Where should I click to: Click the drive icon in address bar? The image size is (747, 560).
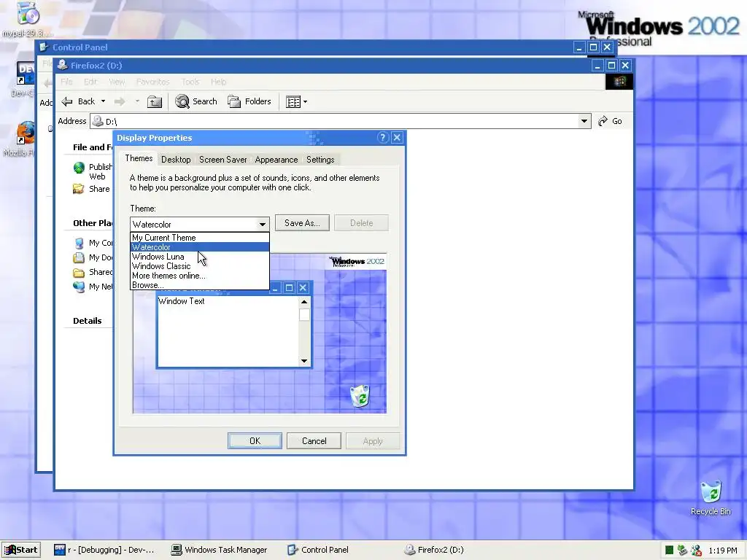pos(97,122)
